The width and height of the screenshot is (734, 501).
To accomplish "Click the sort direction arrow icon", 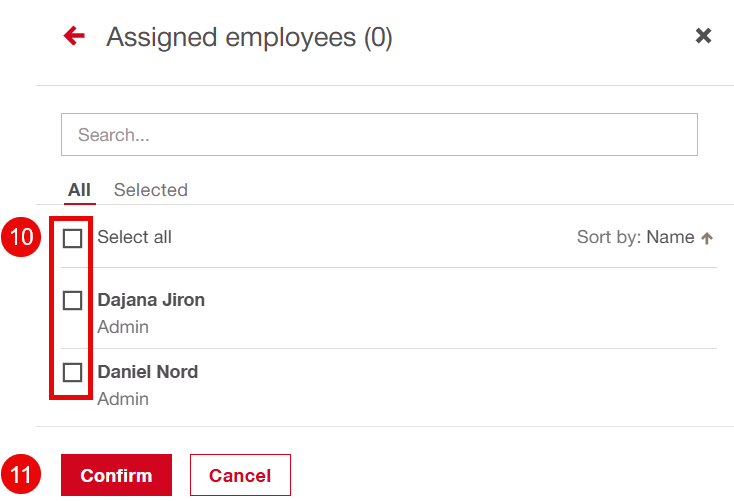I will click(707, 238).
